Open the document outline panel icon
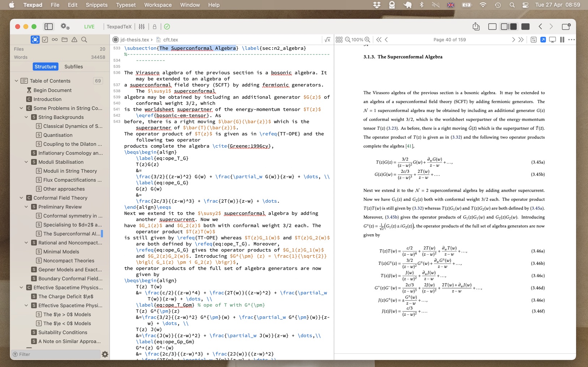Screen dimensions: 588x367 (x=35, y=40)
